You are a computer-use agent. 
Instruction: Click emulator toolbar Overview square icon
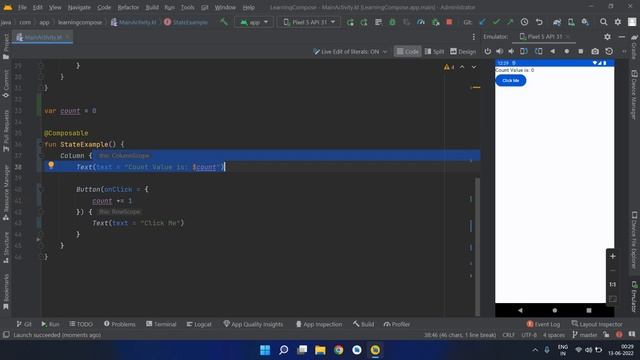pyautogui.click(x=580, y=51)
